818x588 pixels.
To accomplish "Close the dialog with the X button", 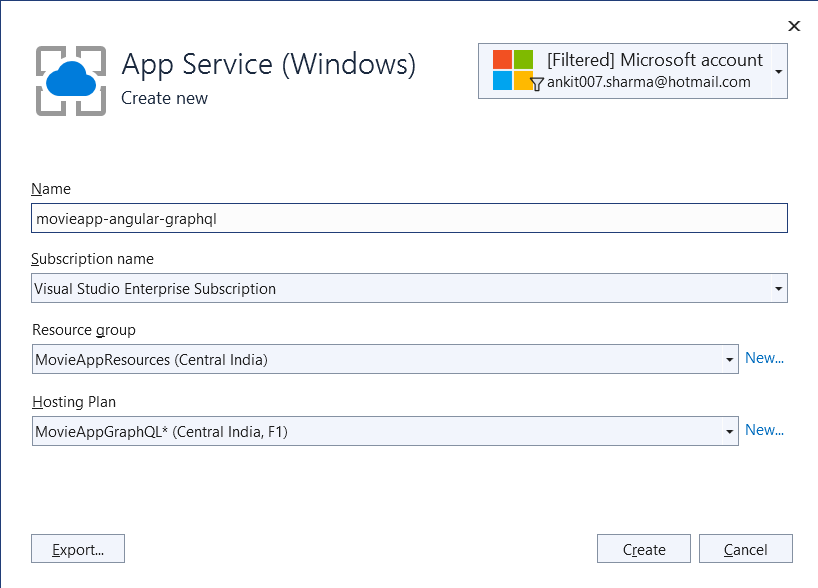I will [x=794, y=26].
